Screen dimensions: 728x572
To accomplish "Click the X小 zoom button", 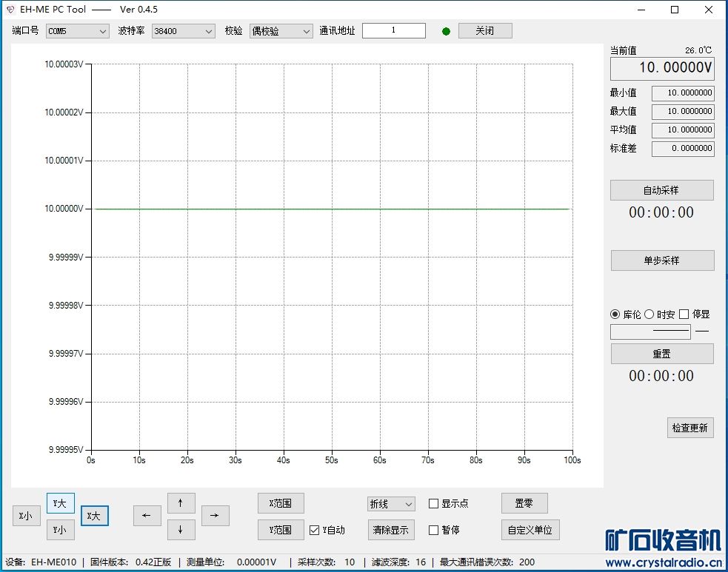I will click(x=26, y=516).
